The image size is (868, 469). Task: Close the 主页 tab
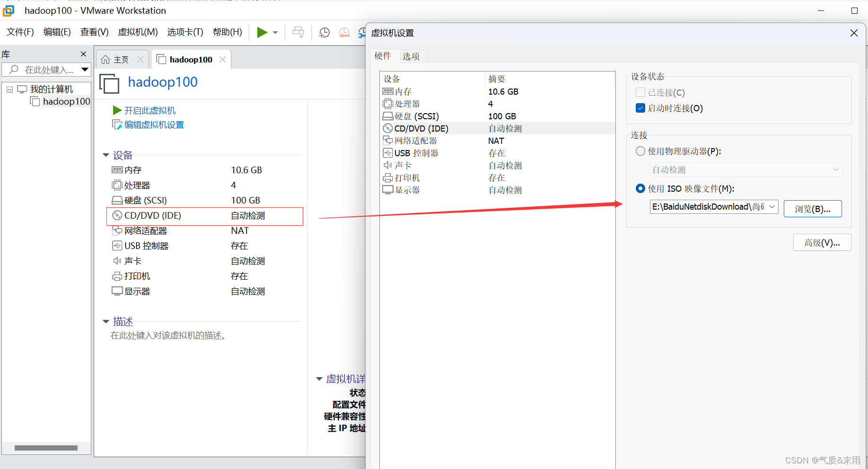140,59
